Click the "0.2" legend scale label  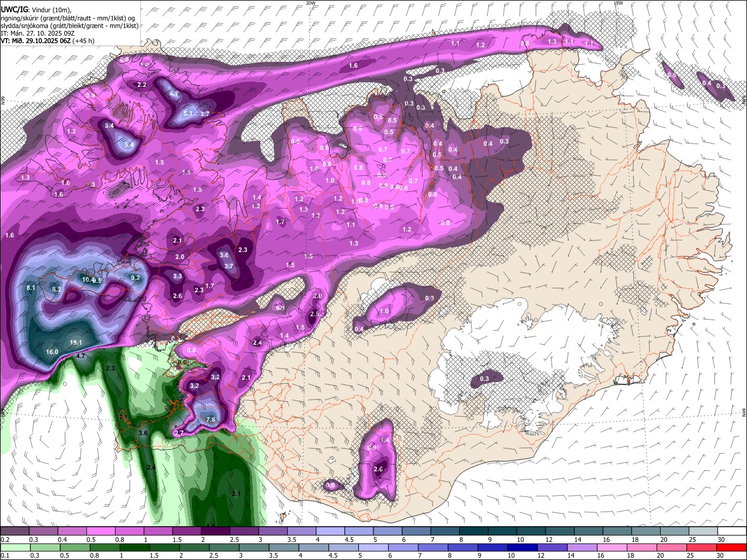point(5,540)
